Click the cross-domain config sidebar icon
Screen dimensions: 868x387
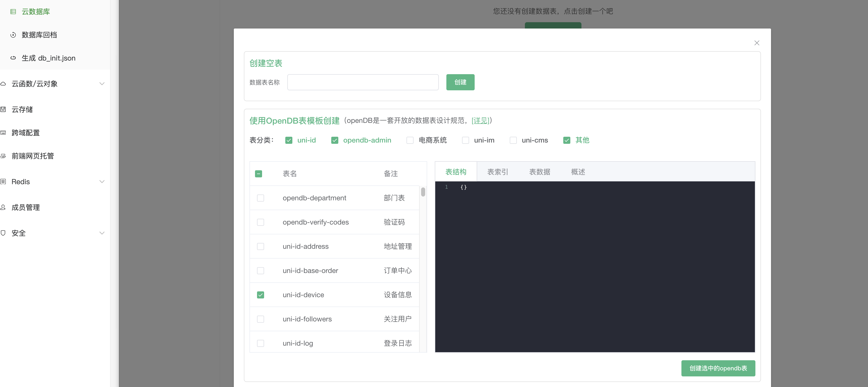(x=3, y=133)
